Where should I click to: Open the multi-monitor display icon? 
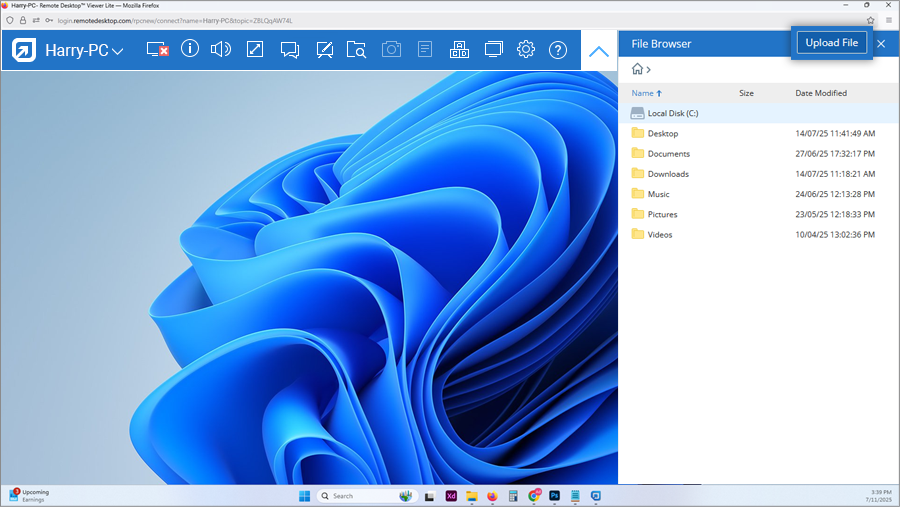click(x=493, y=50)
